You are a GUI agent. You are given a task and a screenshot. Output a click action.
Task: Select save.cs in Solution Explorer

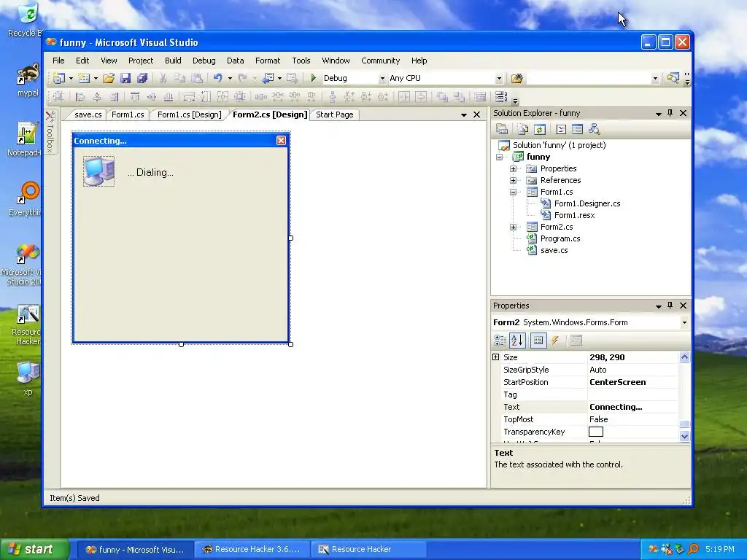tap(554, 251)
